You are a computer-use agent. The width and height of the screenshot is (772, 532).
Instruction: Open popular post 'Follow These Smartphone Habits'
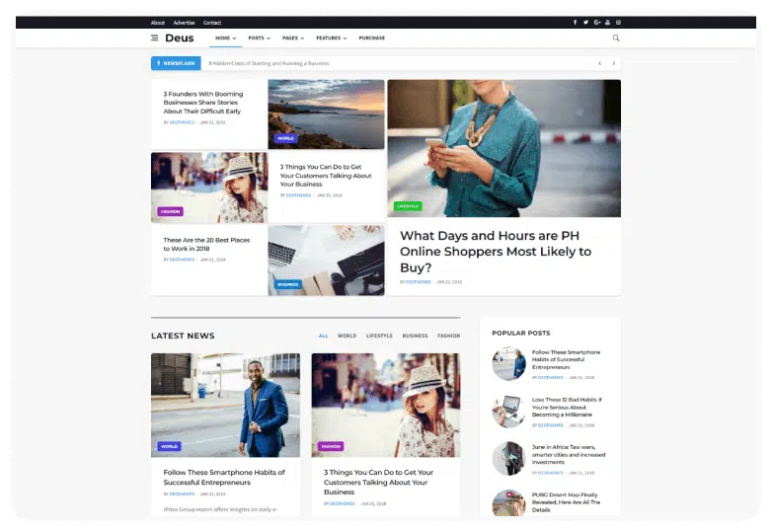[566, 359]
